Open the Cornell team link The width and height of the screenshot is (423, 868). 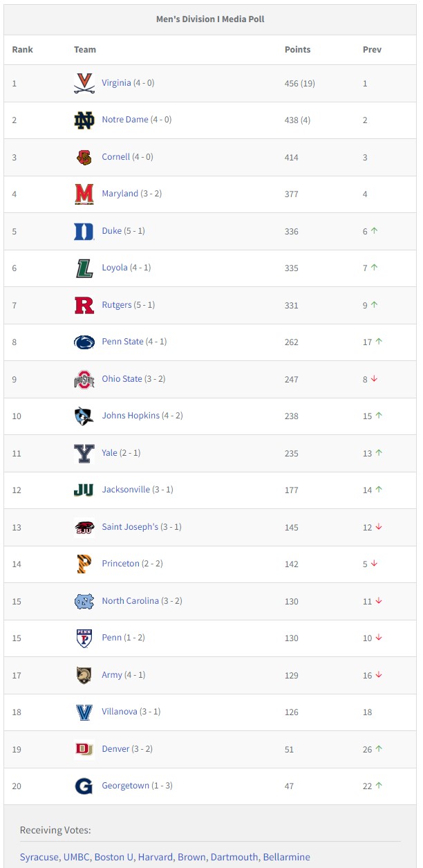(x=116, y=157)
